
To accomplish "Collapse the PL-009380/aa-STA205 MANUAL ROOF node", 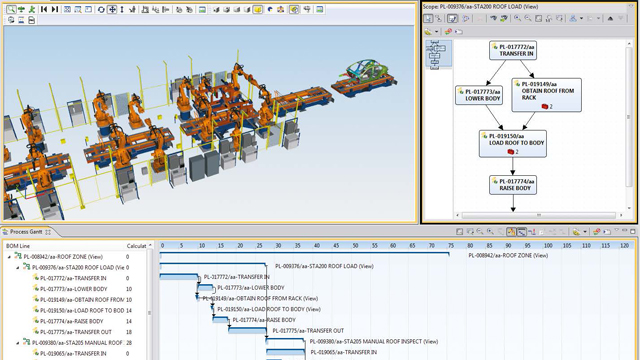I will click(18, 343).
